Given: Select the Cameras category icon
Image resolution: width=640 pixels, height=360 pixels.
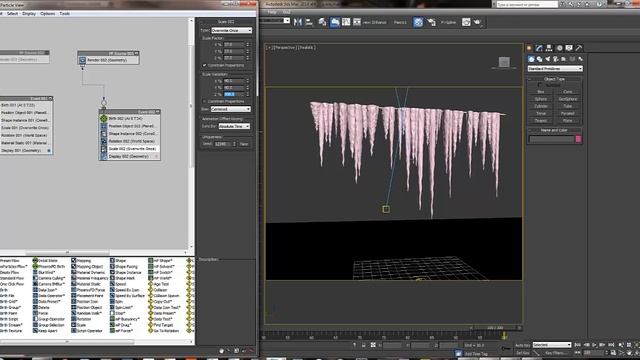Looking at the screenshot, I should (556, 60).
